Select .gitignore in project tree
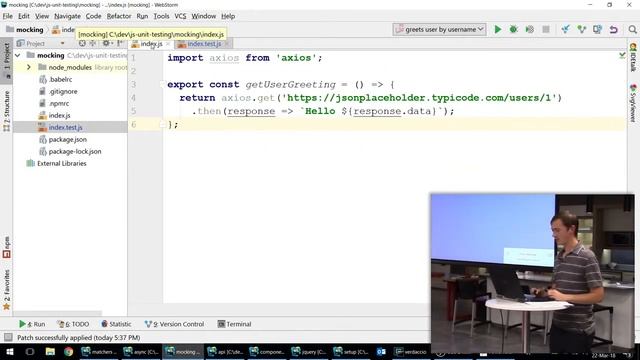640x360 pixels. click(x=63, y=91)
